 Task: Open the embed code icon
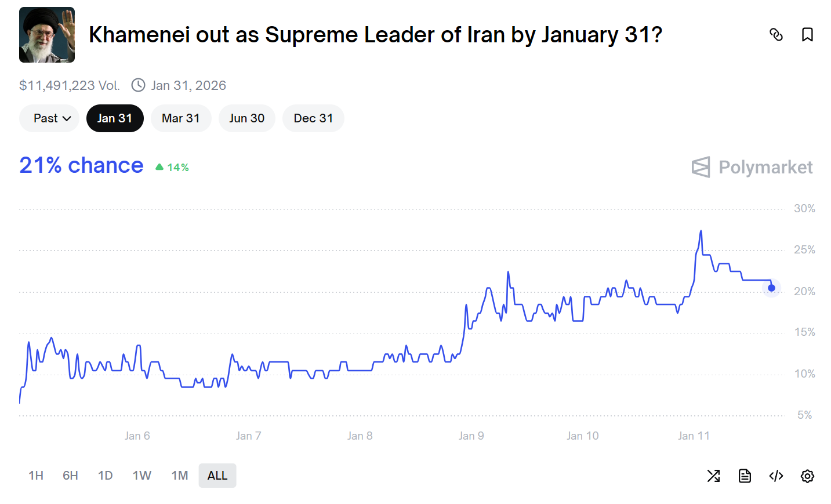(x=776, y=476)
